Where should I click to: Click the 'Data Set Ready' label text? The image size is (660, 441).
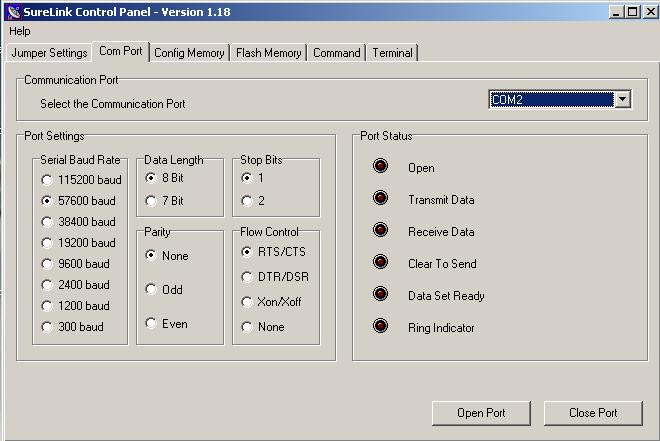pyautogui.click(x=446, y=296)
